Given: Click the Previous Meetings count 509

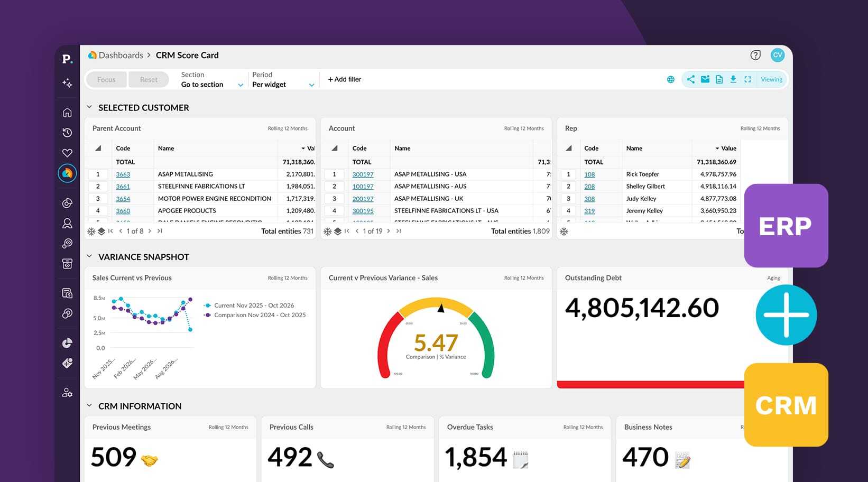Looking at the screenshot, I should pos(114,457).
